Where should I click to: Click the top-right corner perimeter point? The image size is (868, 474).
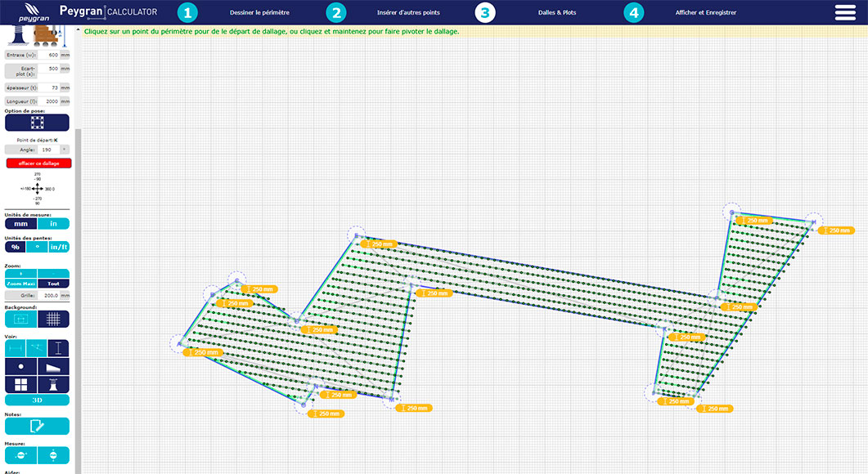click(813, 221)
